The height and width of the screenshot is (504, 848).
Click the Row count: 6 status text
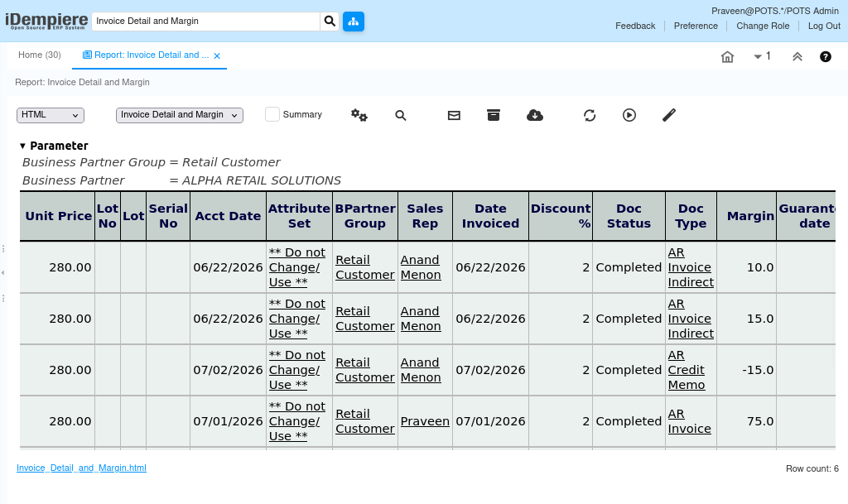click(x=812, y=469)
